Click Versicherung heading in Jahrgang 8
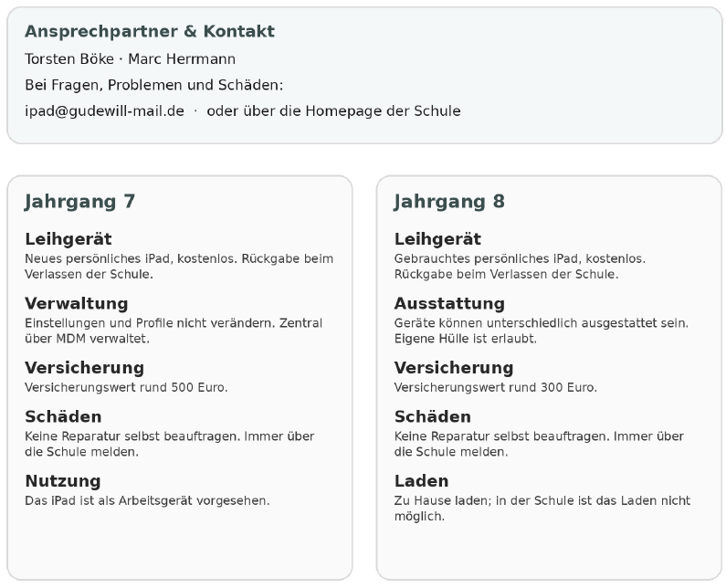Viewport: 726px width, 588px height. click(454, 368)
